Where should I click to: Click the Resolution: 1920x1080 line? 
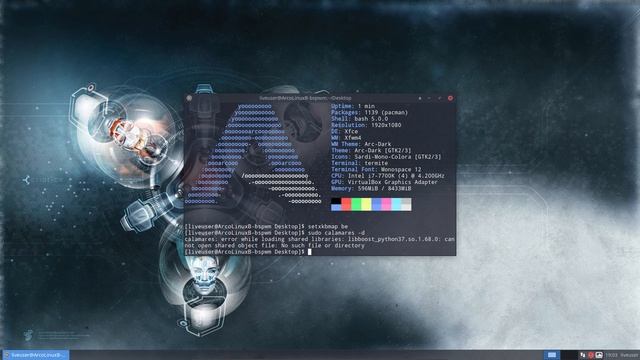point(366,125)
